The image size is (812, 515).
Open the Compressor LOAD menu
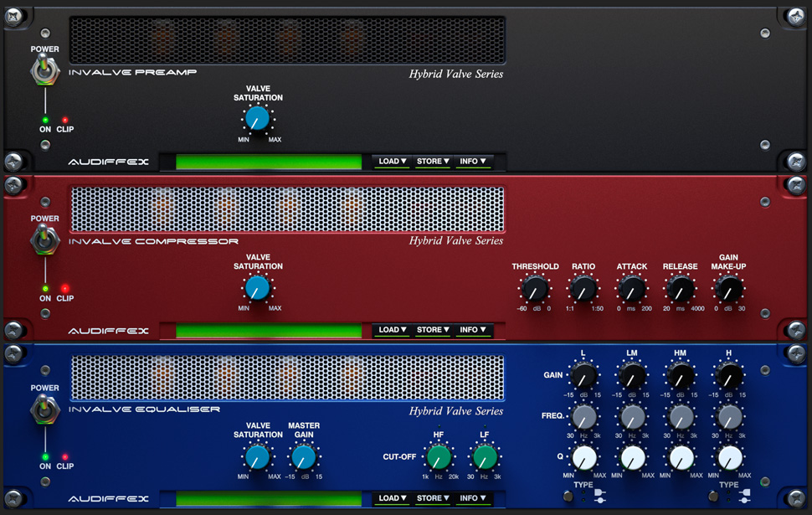click(x=392, y=330)
